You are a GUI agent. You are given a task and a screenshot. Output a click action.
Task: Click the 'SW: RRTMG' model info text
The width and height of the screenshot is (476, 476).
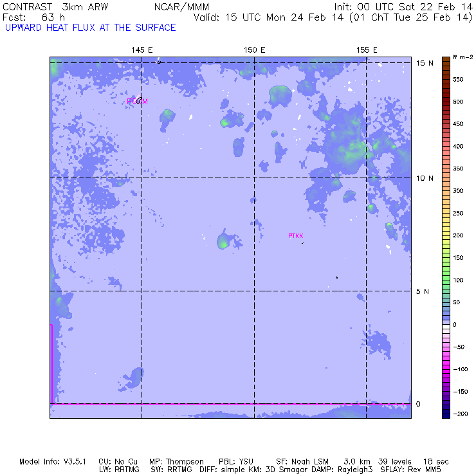point(172,470)
